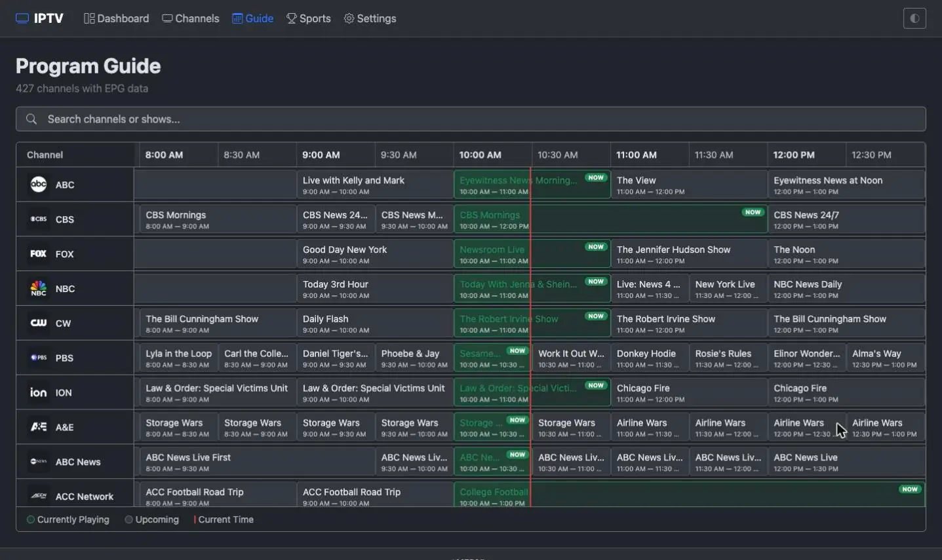The height and width of the screenshot is (560, 942).
Task: Select currently playing CBS Mornings
Action: coord(610,219)
